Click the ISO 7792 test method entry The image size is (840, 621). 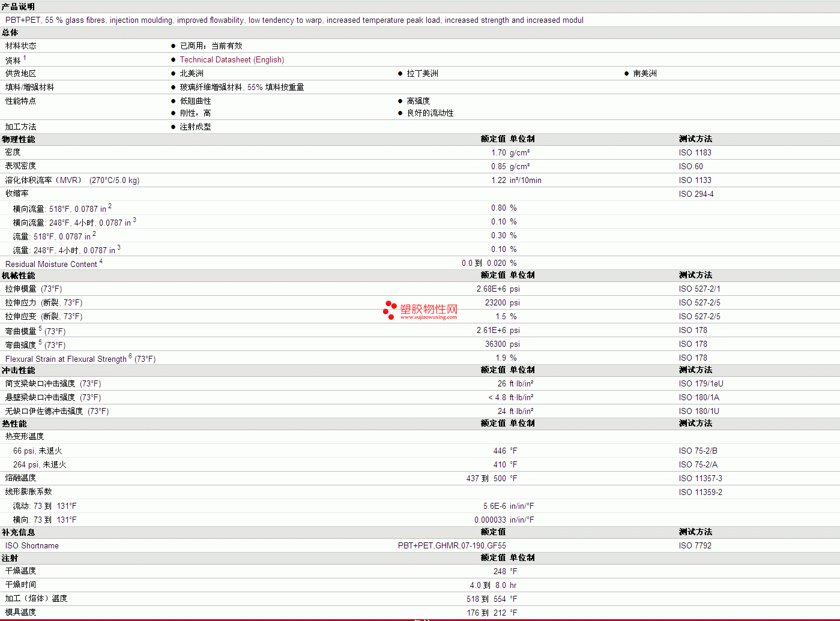pyautogui.click(x=695, y=546)
